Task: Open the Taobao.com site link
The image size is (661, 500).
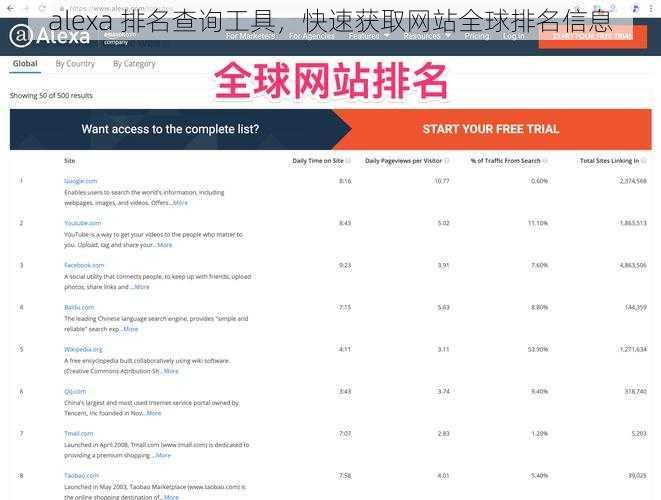Action: (x=81, y=476)
